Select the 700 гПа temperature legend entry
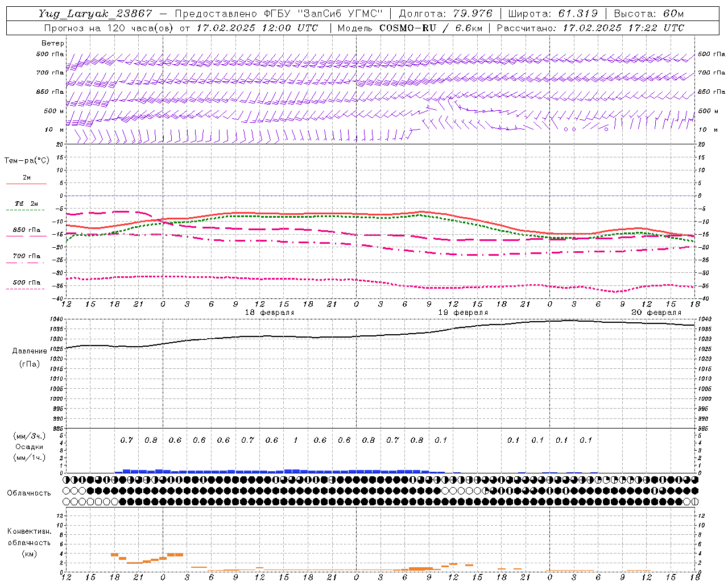The height and width of the screenshot is (582, 728). (26, 258)
